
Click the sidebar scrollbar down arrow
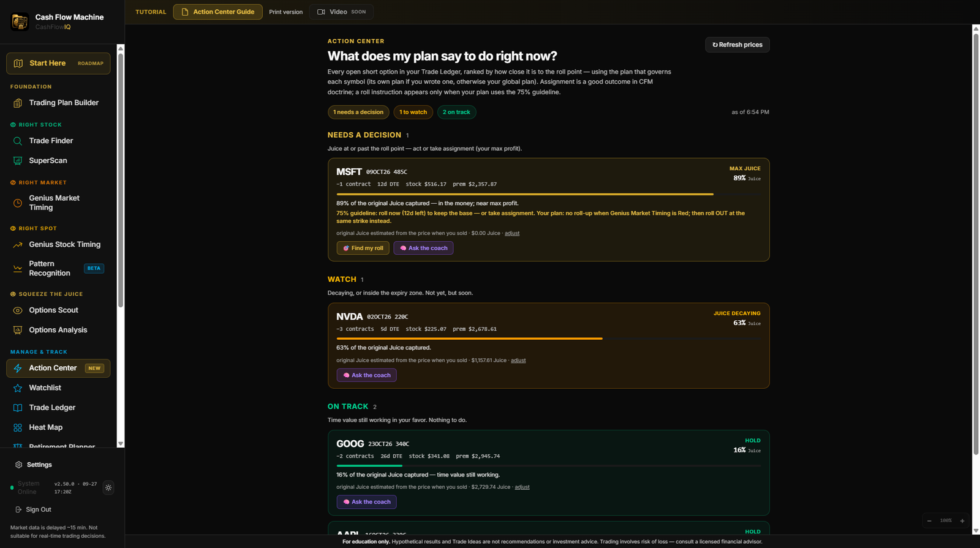coord(121,443)
